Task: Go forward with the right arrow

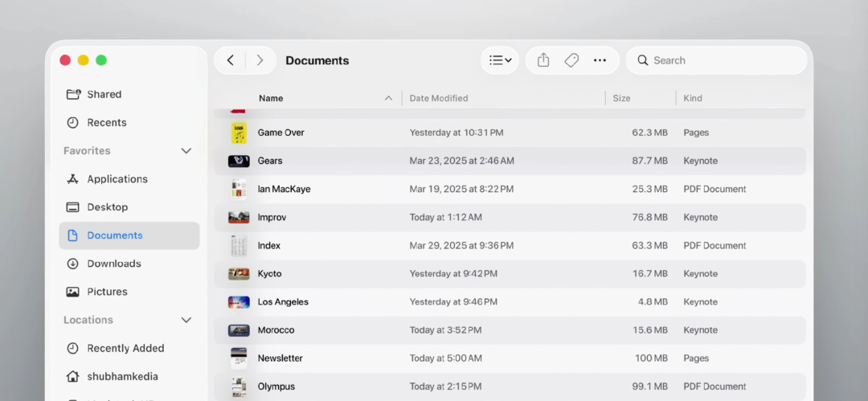Action: (x=260, y=60)
